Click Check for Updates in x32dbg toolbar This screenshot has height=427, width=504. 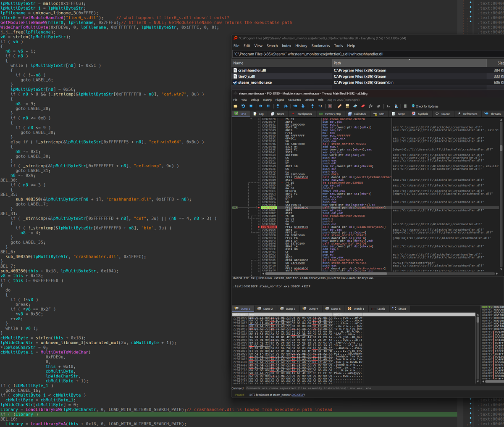(425, 106)
